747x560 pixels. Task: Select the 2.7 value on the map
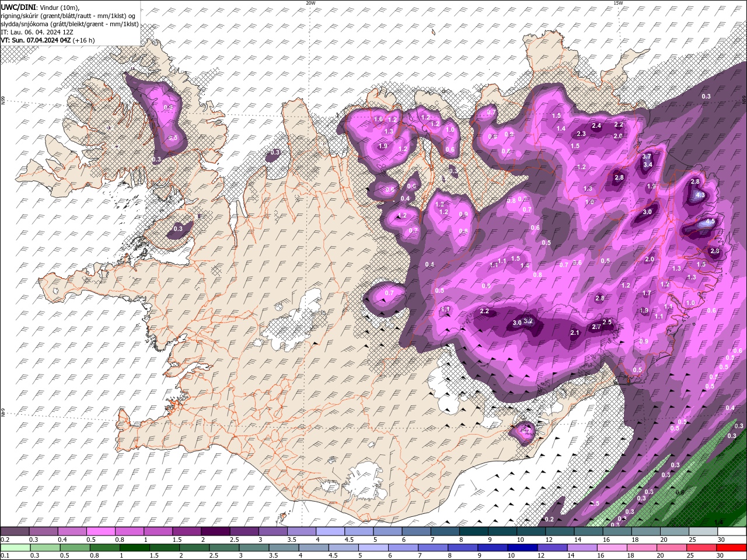pyautogui.click(x=596, y=327)
